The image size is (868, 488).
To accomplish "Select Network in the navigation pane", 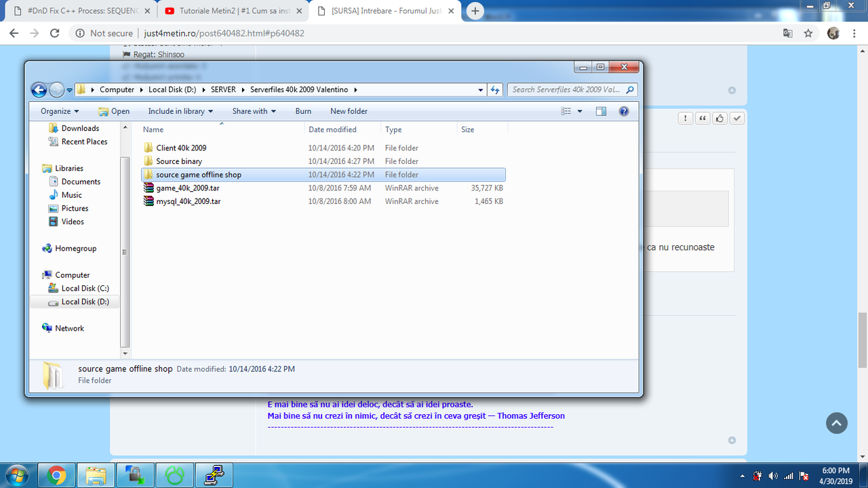I will pyautogui.click(x=69, y=328).
